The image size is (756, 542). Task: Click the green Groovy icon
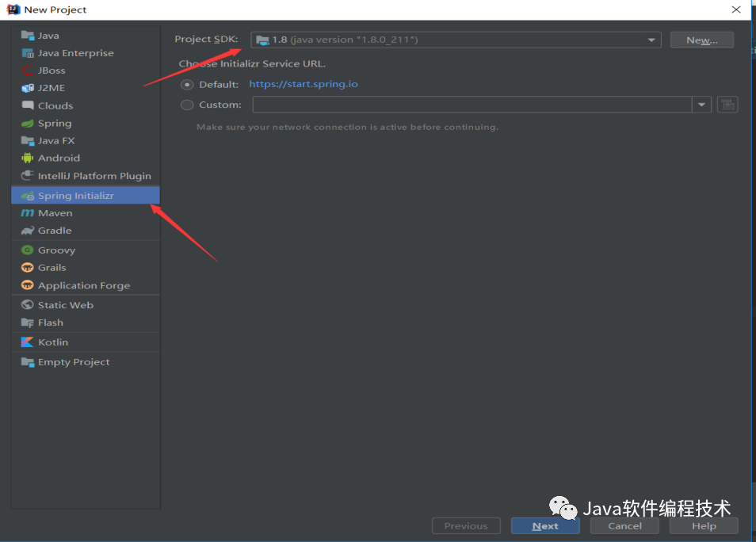[28, 250]
